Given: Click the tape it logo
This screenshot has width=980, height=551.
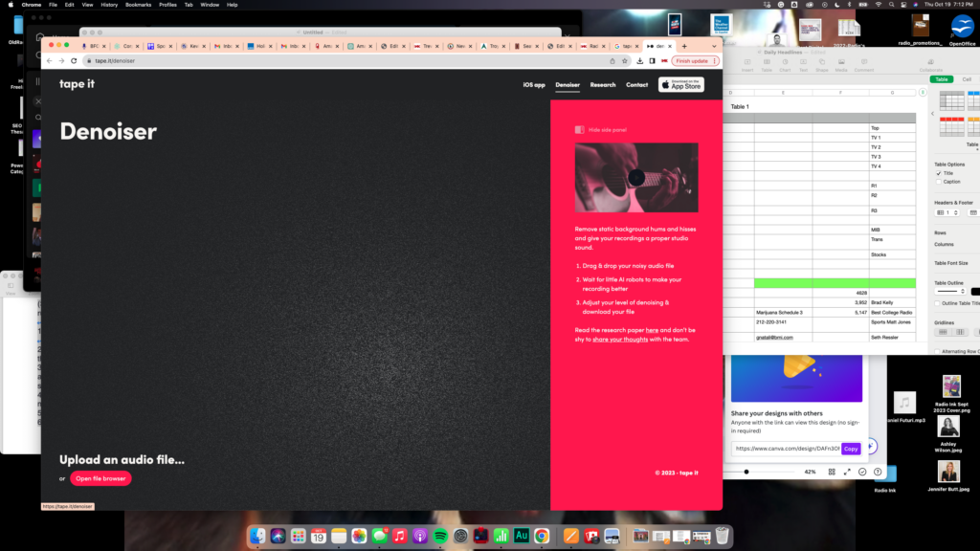Looking at the screenshot, I should click(x=77, y=84).
